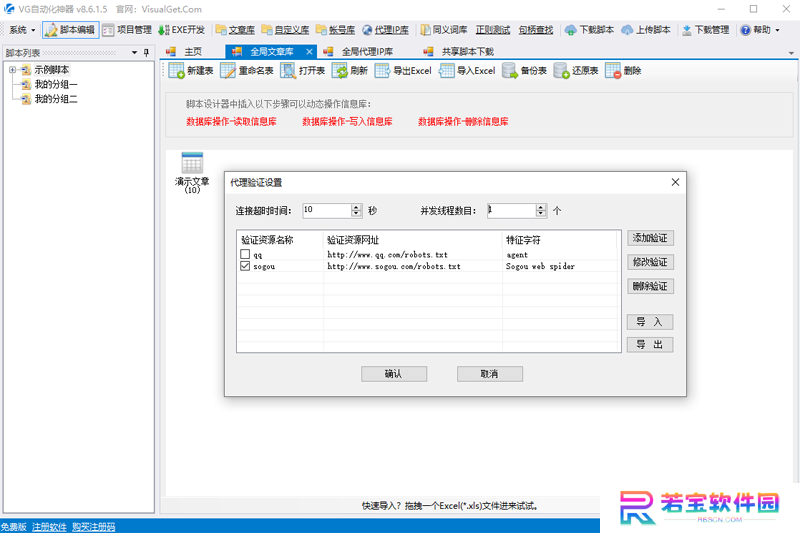Increase the 并发线程数目 value
This screenshot has height=533, width=800.
tap(541, 207)
